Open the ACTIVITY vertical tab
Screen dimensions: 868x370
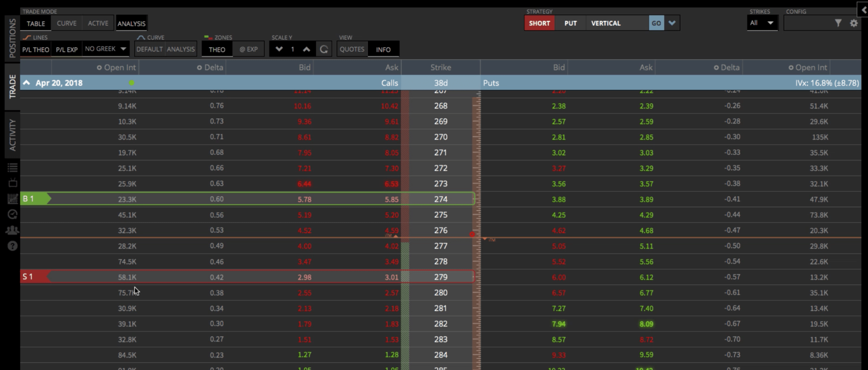pyautogui.click(x=13, y=134)
